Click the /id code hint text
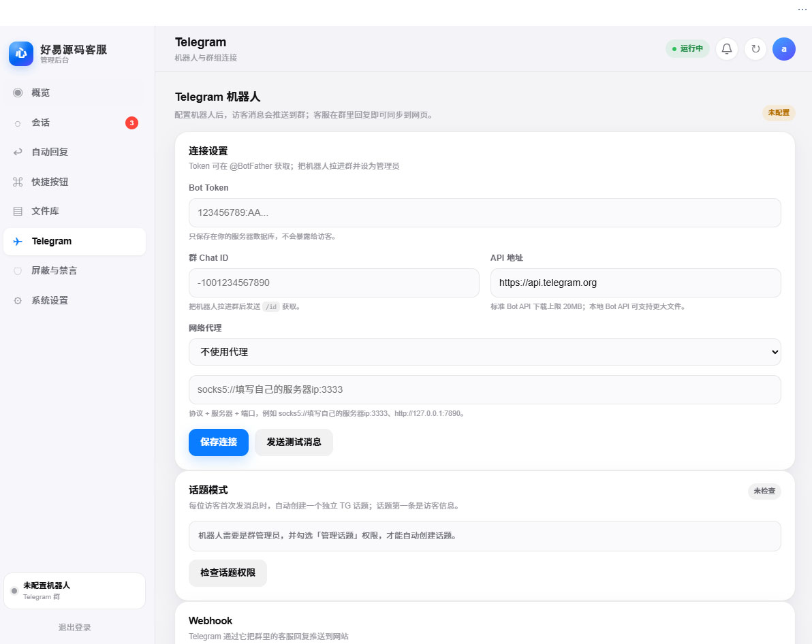812x644 pixels. pyautogui.click(x=271, y=307)
